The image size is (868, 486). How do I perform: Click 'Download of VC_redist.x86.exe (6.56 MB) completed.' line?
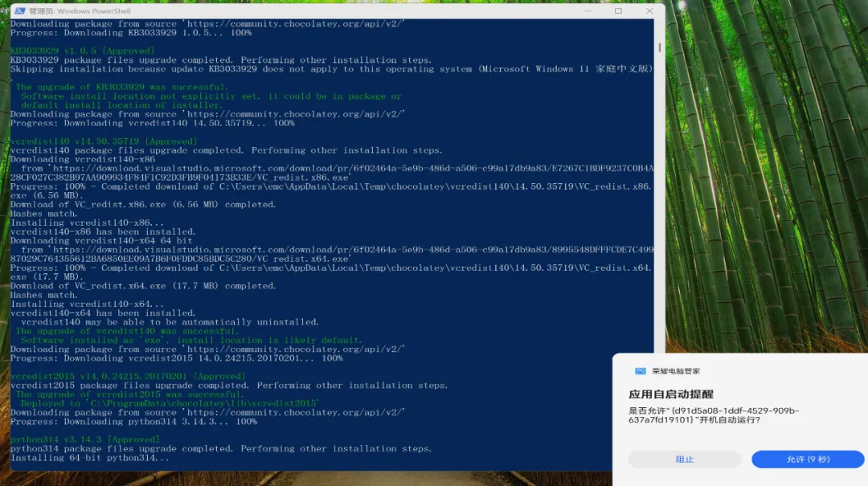click(x=143, y=205)
